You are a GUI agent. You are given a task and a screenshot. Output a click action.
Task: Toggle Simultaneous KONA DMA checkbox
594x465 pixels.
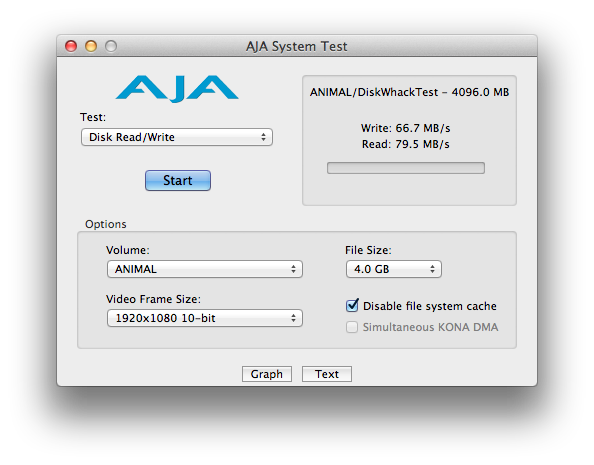(x=352, y=327)
